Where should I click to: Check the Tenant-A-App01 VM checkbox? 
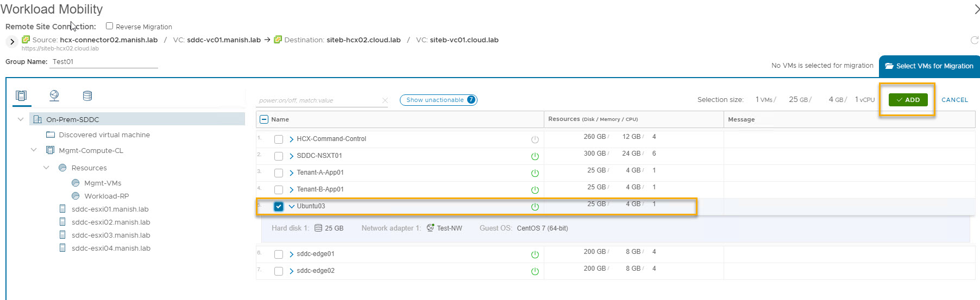(x=279, y=173)
